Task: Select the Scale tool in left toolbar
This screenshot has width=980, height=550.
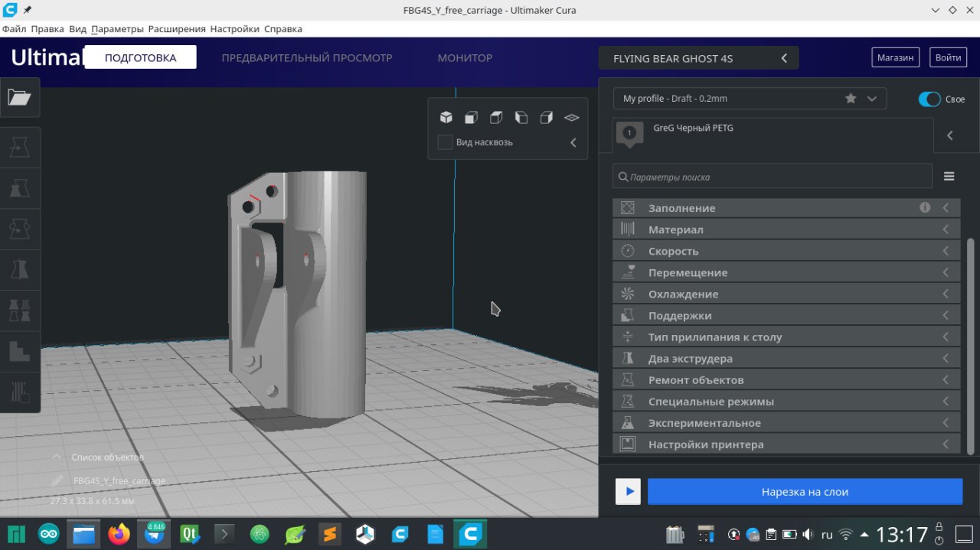Action: (19, 187)
